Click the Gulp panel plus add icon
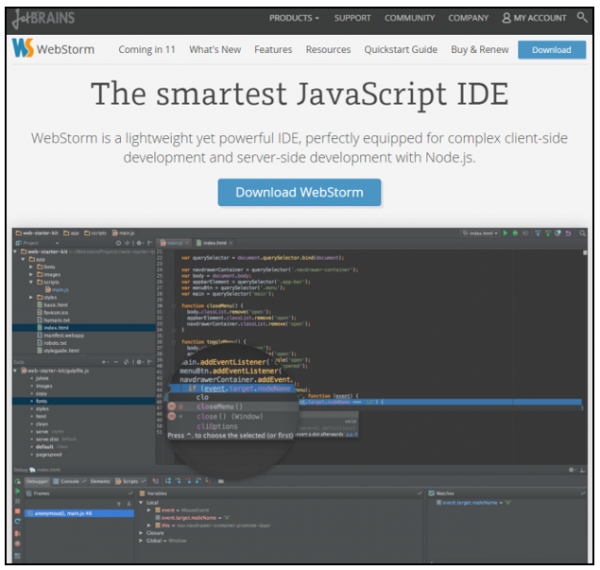Image resolution: width=600 pixels, height=570 pixels. tap(104, 362)
